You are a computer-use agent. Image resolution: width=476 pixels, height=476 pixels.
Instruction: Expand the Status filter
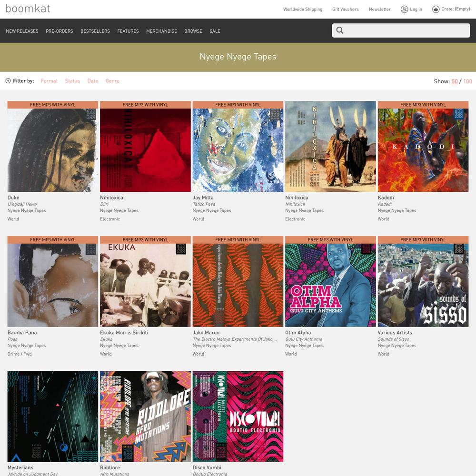72,81
